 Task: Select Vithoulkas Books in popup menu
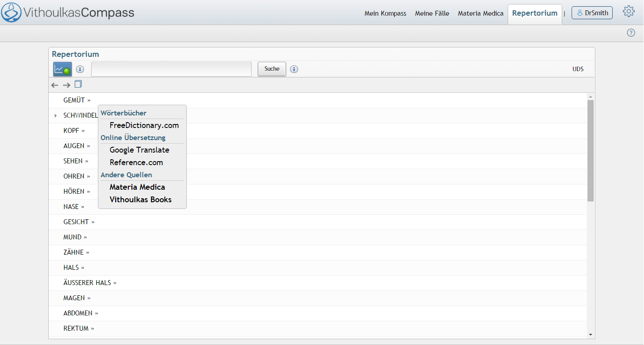point(140,200)
